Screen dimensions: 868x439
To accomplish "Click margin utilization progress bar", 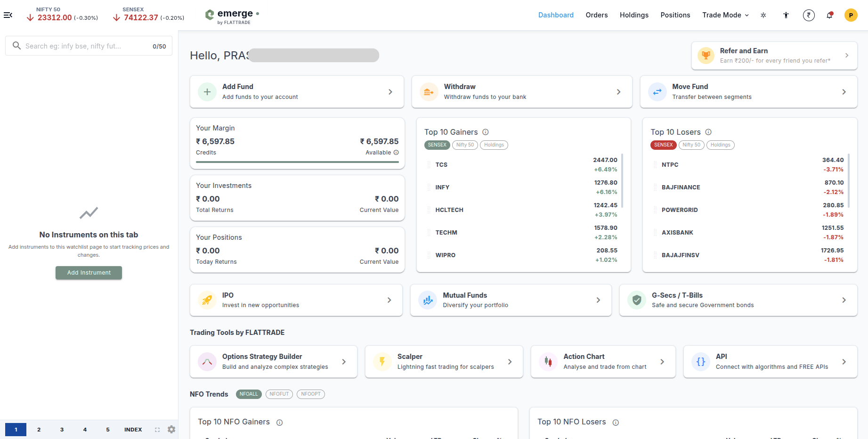I will (x=297, y=162).
